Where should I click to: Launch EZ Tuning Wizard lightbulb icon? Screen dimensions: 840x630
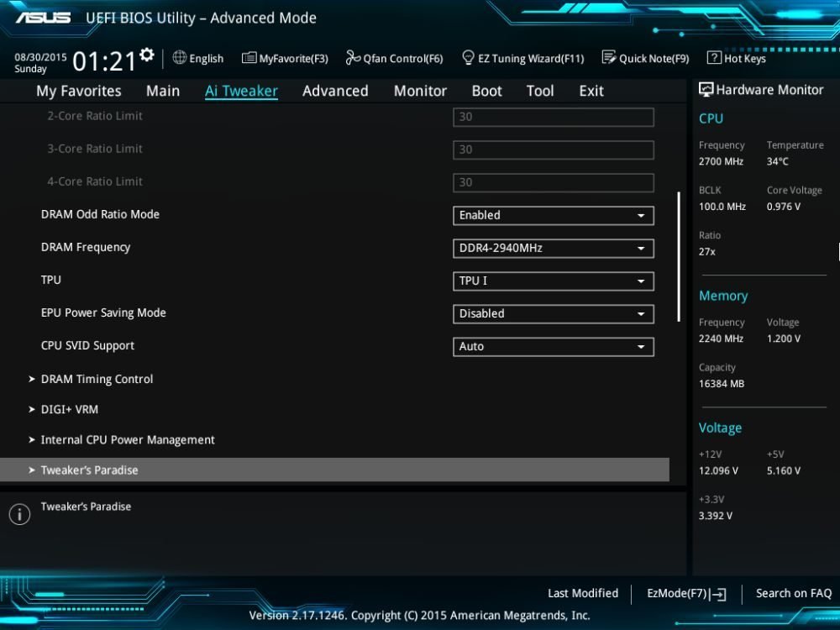pos(468,57)
